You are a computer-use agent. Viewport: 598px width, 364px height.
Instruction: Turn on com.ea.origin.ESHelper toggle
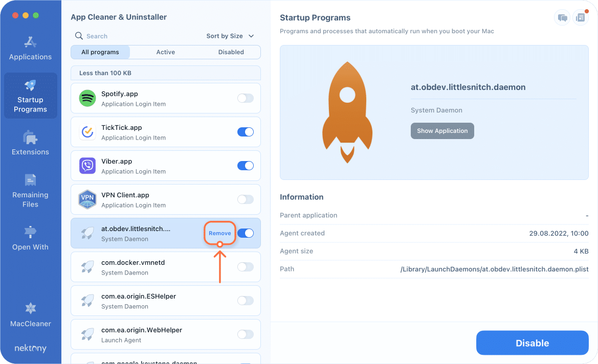click(x=245, y=301)
